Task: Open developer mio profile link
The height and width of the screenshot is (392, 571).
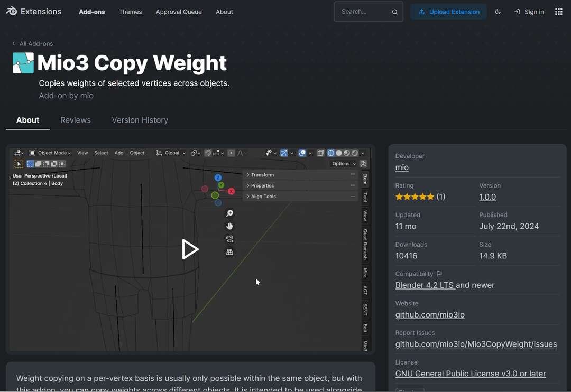Action: click(402, 167)
